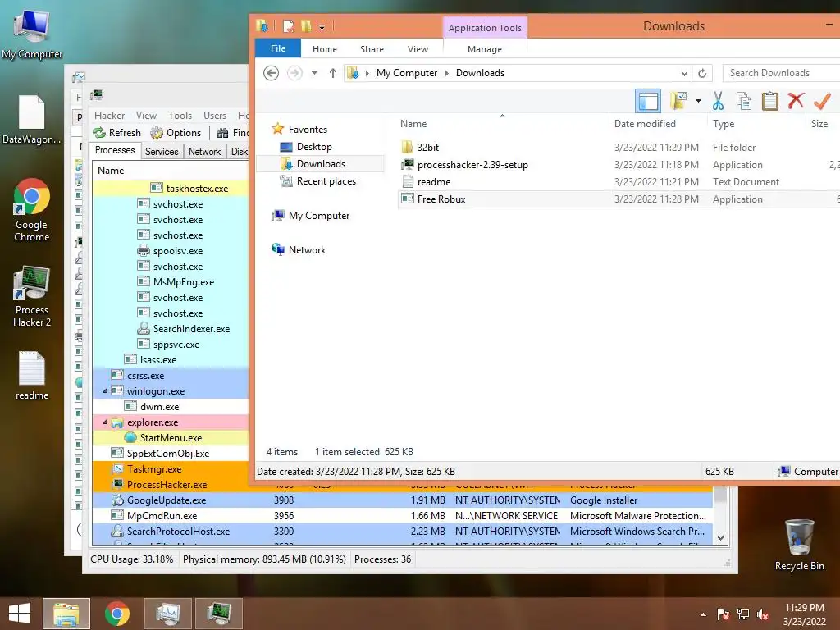
Task: Open DataWagon file on desktop
Action: click(32, 120)
